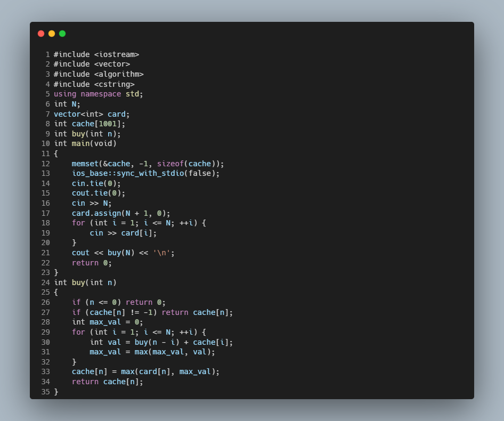504x421 pixels.
Task: Click 'cache[n] = max(card[n], max_val);' line
Action: click(x=145, y=371)
